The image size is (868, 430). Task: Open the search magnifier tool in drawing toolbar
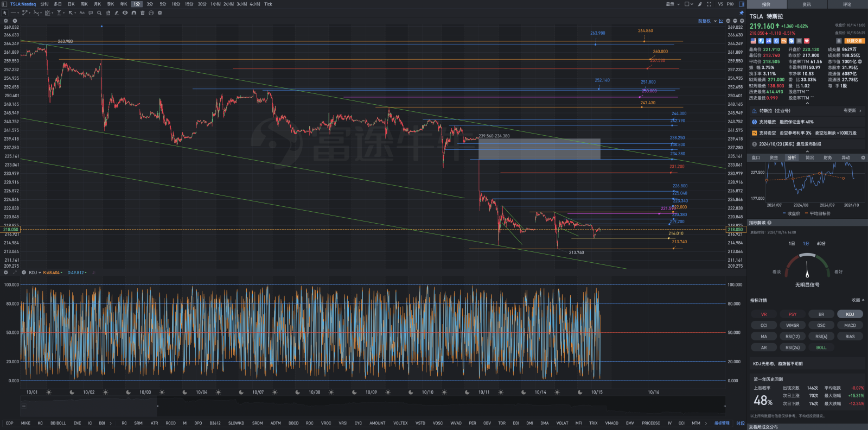click(x=99, y=12)
